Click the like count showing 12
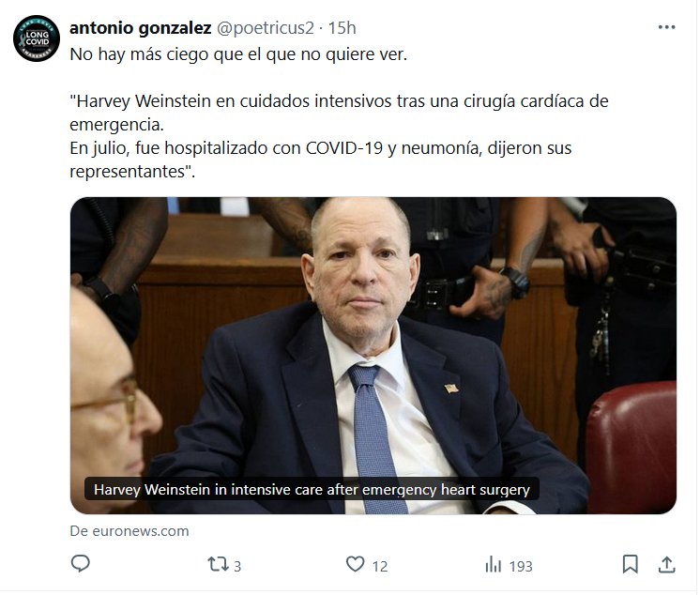Image resolution: width=700 pixels, height=595 pixels. tap(380, 567)
